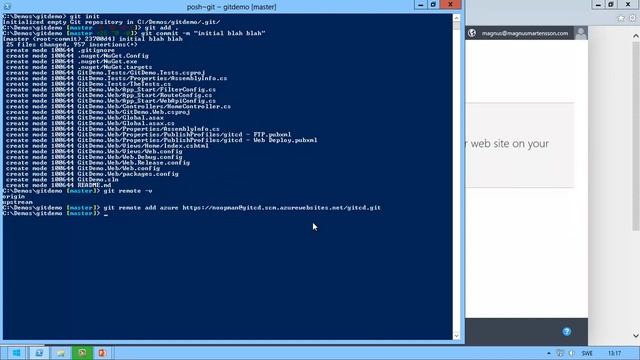Screen dimensions: 640x360
Task: Click the 'HomeController.cs' line
Action: click(118, 107)
